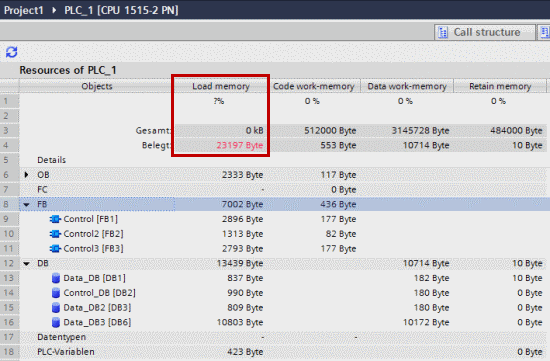Select the OB row label

[43, 175]
